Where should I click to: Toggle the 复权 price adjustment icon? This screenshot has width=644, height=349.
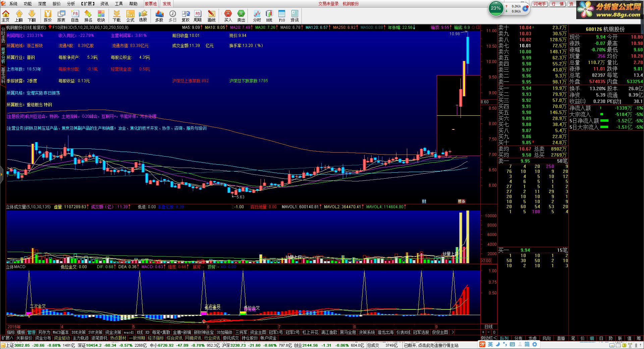186,16
